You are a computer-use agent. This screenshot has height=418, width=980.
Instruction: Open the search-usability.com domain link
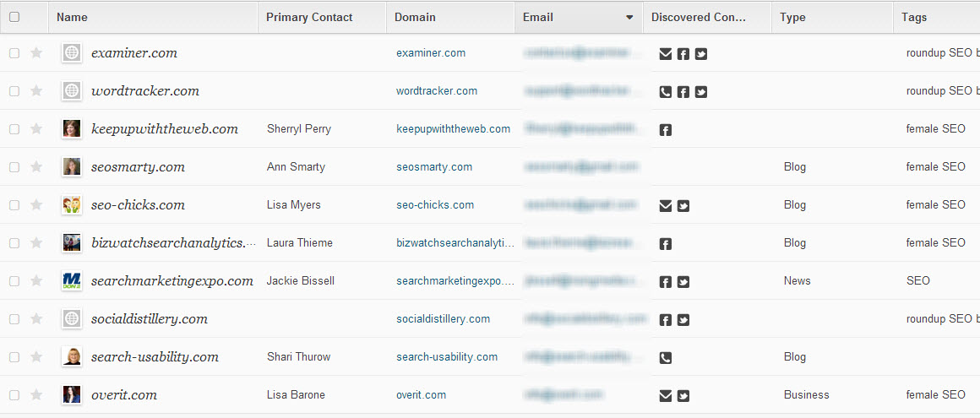(447, 356)
